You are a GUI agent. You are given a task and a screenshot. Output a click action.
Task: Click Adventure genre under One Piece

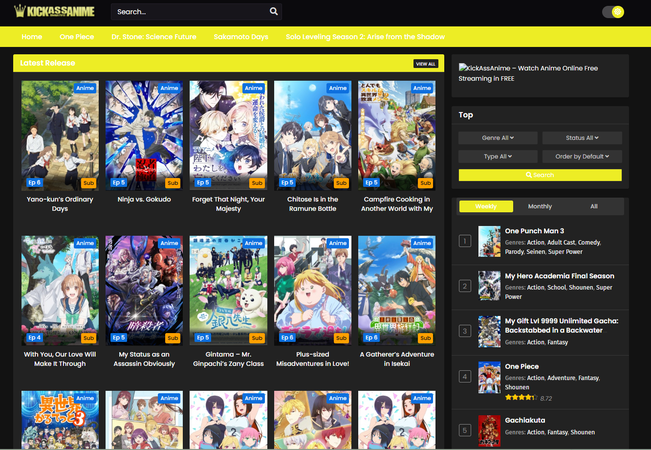561,378
